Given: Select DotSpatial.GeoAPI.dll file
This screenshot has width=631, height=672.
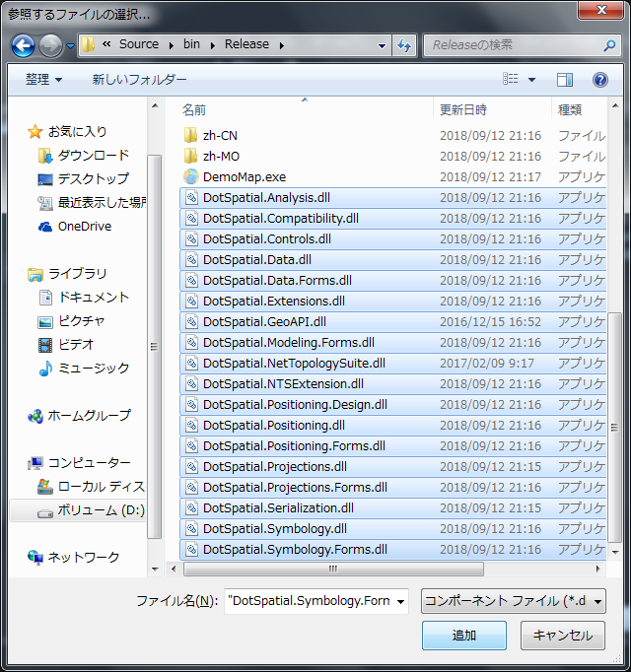Looking at the screenshot, I should [393, 321].
